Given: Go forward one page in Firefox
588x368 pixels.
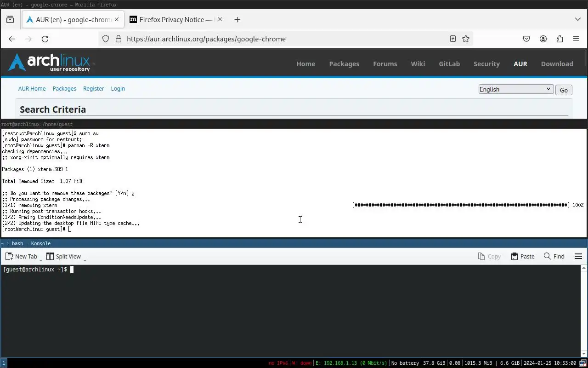Looking at the screenshot, I should click(28, 39).
